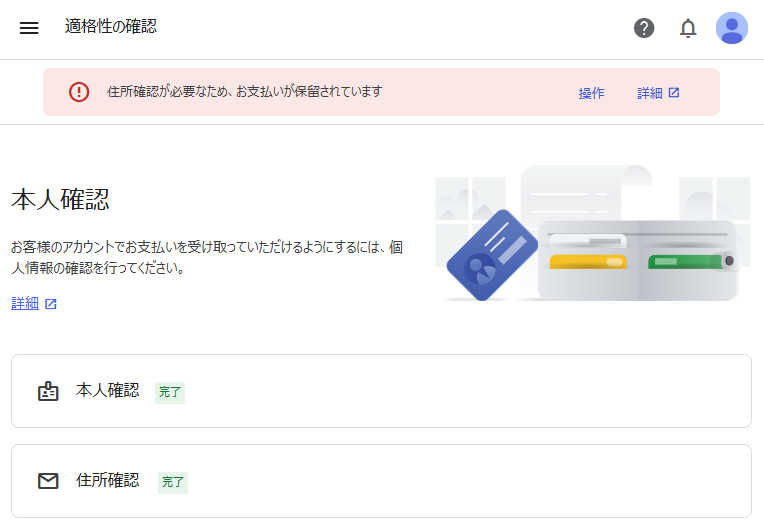The image size is (764, 526).
Task: Click the 完了 badge next to 住所確認
Action: [172, 482]
